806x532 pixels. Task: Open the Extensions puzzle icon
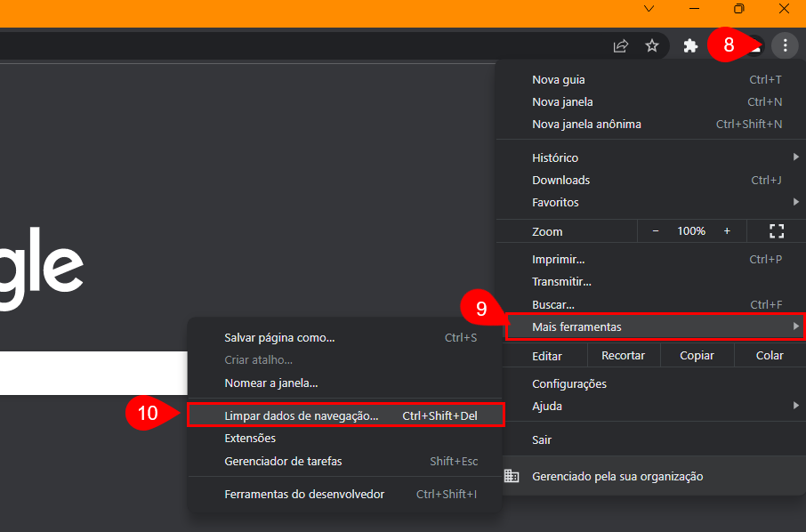(x=690, y=45)
